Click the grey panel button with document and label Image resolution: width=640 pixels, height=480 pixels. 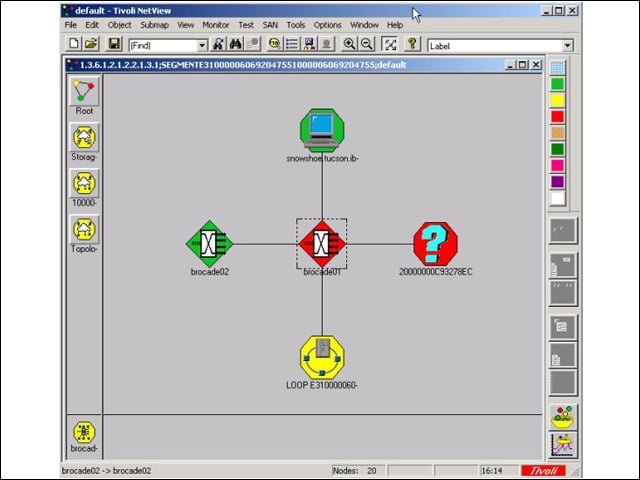(x=563, y=265)
